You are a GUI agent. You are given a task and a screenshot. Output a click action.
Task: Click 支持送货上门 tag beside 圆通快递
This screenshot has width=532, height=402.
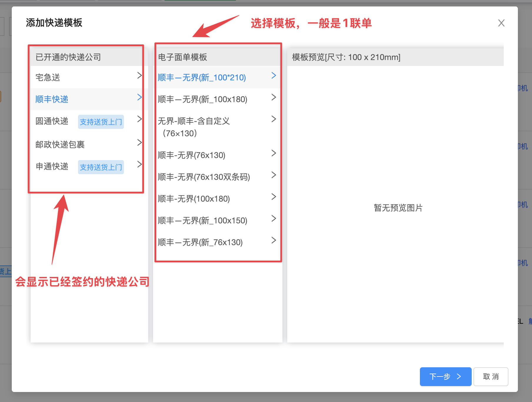point(101,122)
